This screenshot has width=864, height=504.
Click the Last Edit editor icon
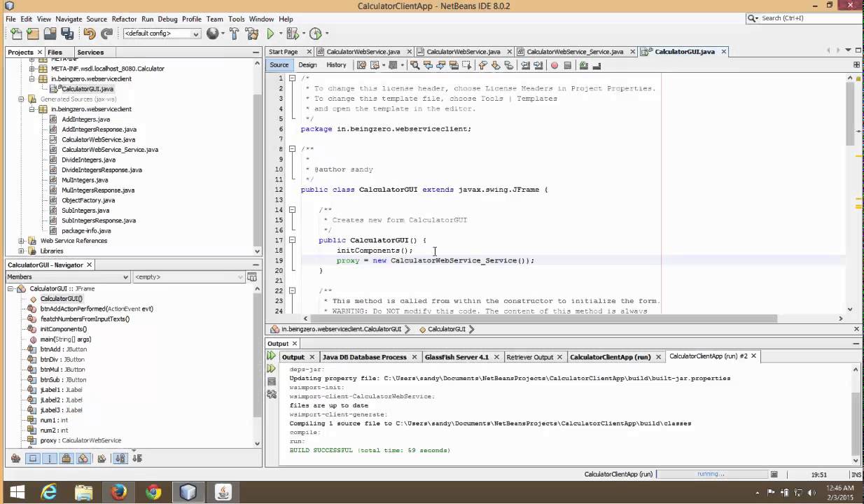coord(361,65)
